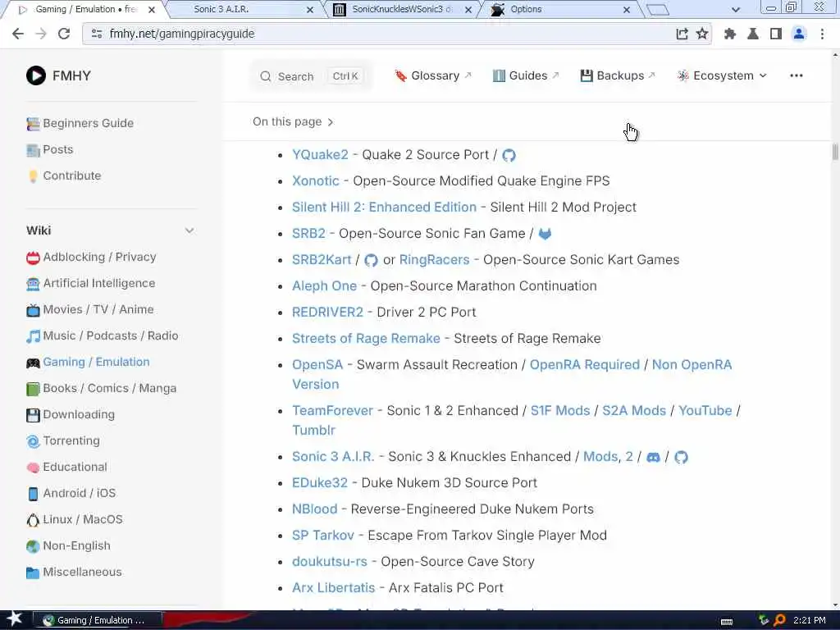Screen dimensions: 840x630
Task: Click the site info icon in address bar
Action: click(97, 34)
